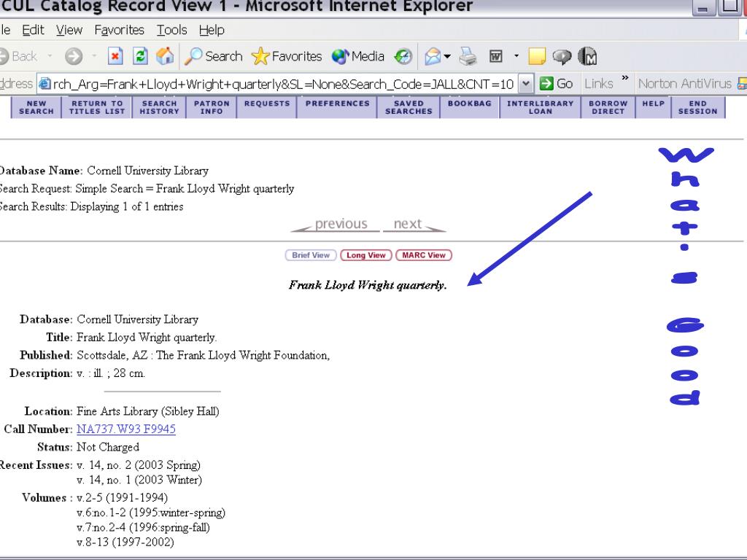Click the next record link
The height and width of the screenshot is (560, 747).
414,224
